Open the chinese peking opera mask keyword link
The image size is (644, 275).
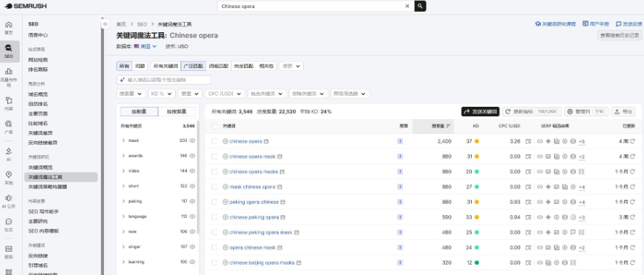coord(261,233)
